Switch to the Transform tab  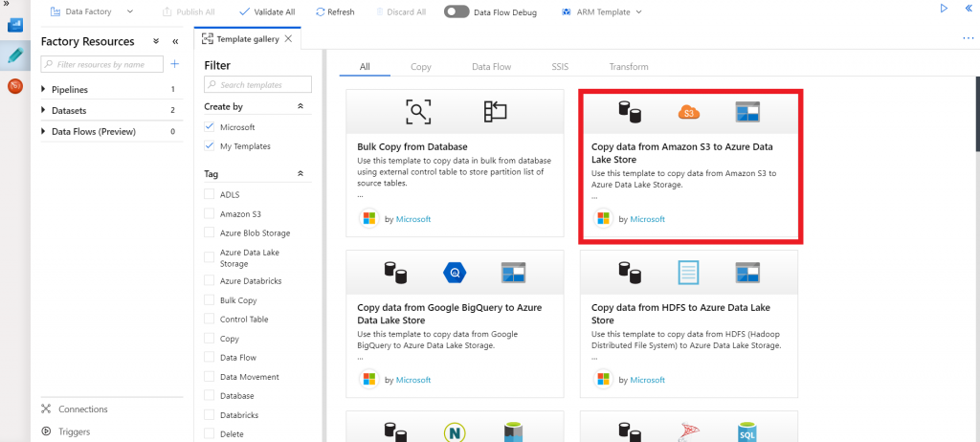point(629,66)
